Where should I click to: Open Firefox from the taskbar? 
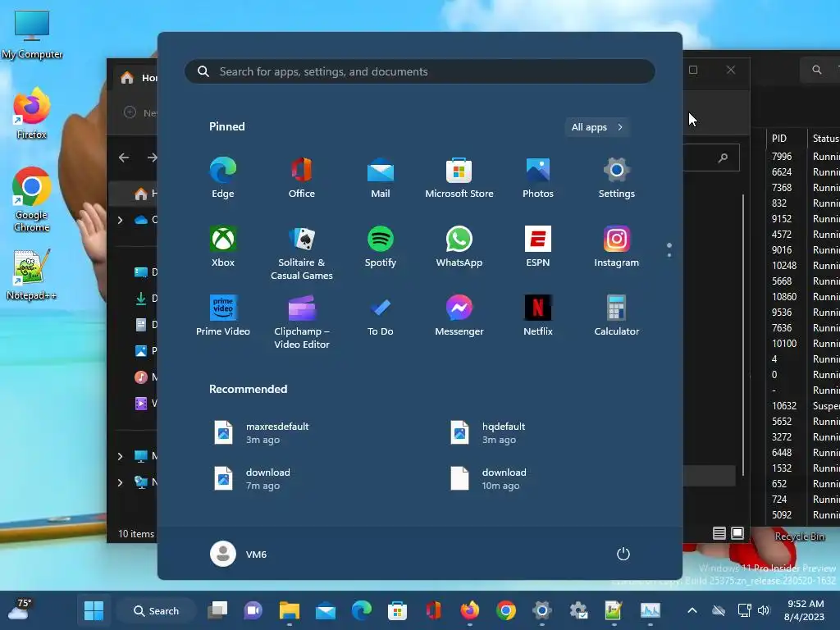coord(470,610)
